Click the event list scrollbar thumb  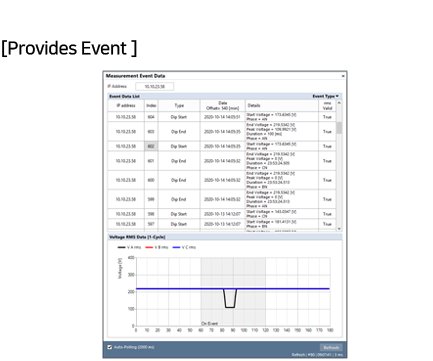pos(339,128)
